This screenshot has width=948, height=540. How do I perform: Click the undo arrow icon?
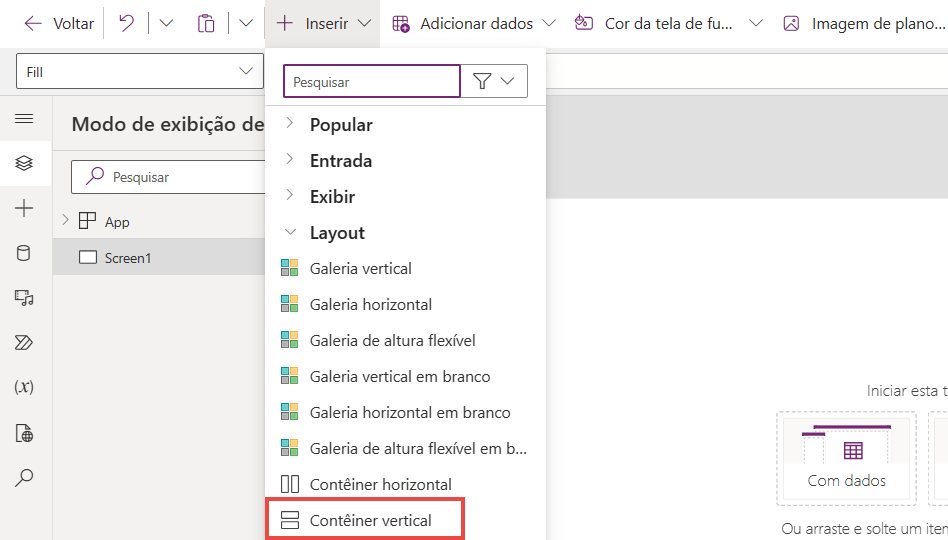[126, 24]
